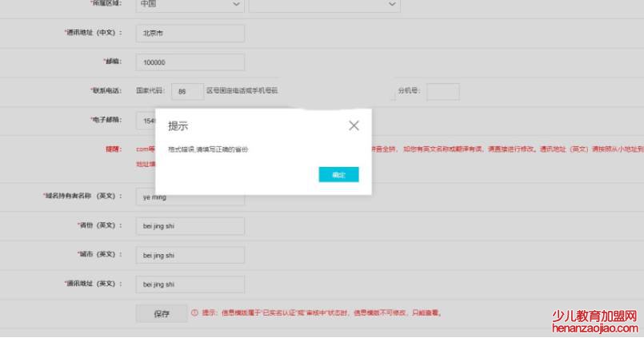Select the 省份（英文） province field
Image resolution: width=644 pixels, height=338 pixels.
pyautogui.click(x=190, y=226)
